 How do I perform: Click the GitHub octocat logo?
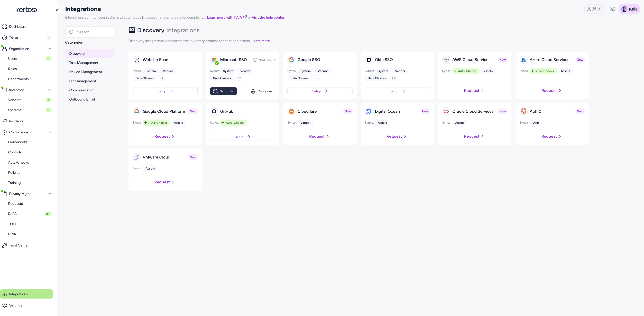[x=214, y=111]
